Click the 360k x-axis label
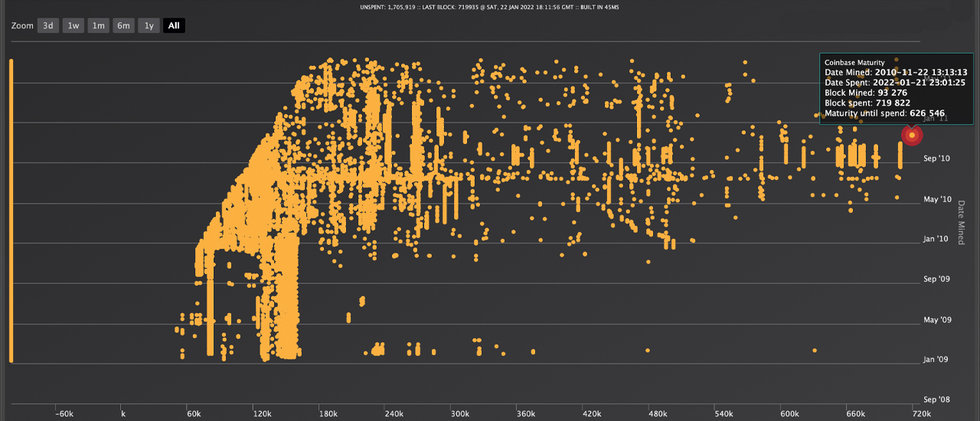This screenshot has width=980, height=421. click(x=526, y=414)
